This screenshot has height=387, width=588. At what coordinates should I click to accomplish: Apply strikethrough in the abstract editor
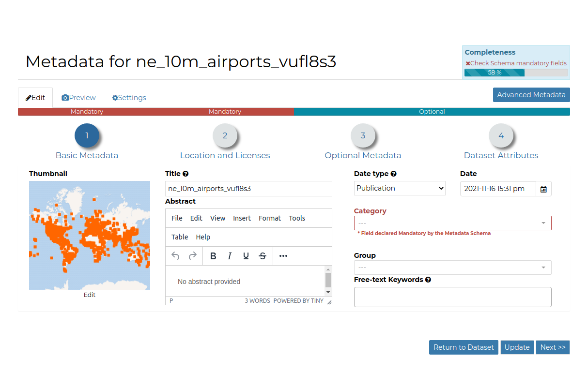tap(263, 255)
